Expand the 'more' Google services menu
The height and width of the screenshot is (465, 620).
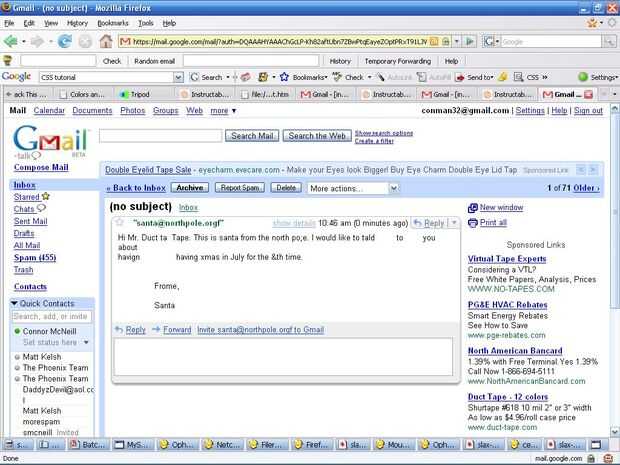[223, 111]
